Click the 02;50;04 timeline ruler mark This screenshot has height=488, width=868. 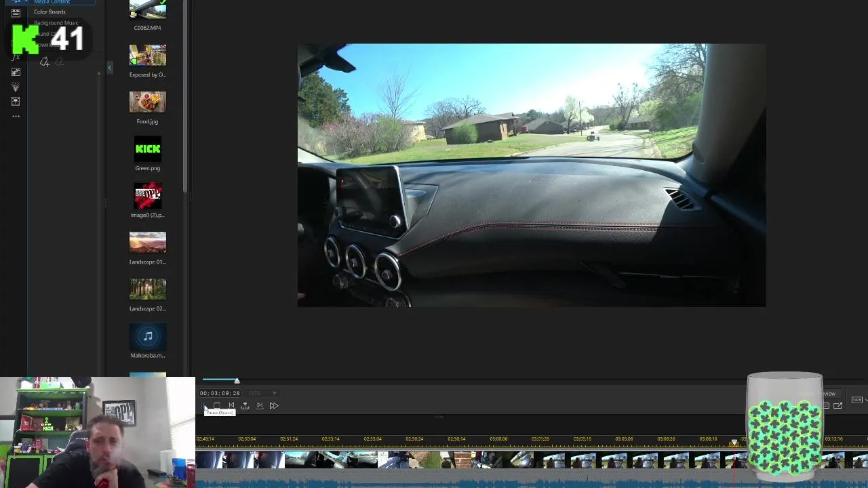247,439
